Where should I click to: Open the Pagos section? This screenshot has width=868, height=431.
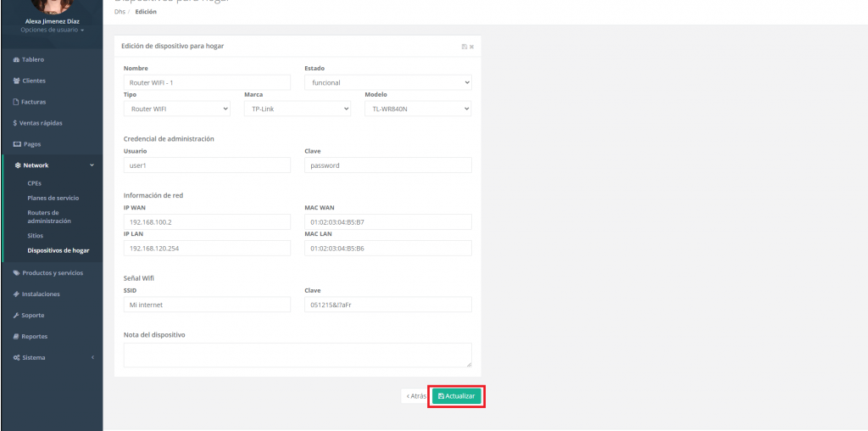coord(32,144)
